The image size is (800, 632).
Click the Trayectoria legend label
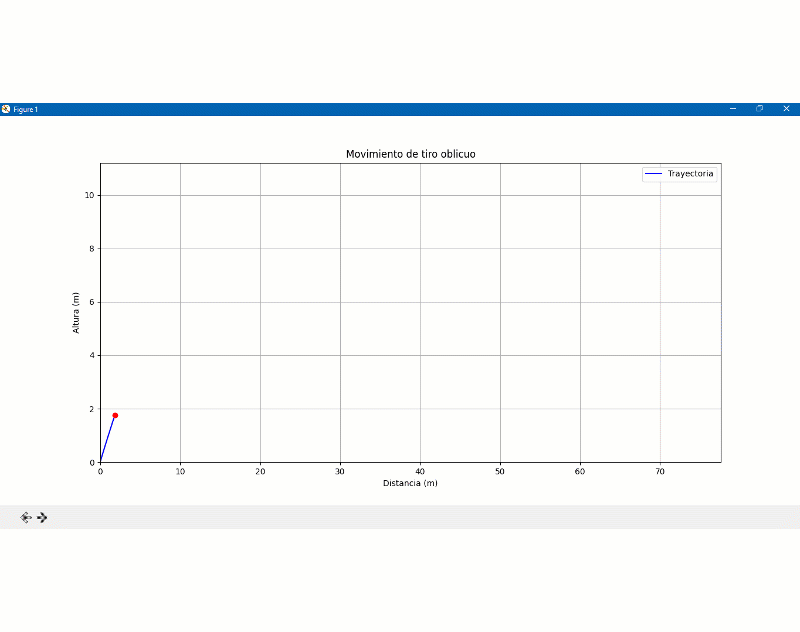click(690, 174)
